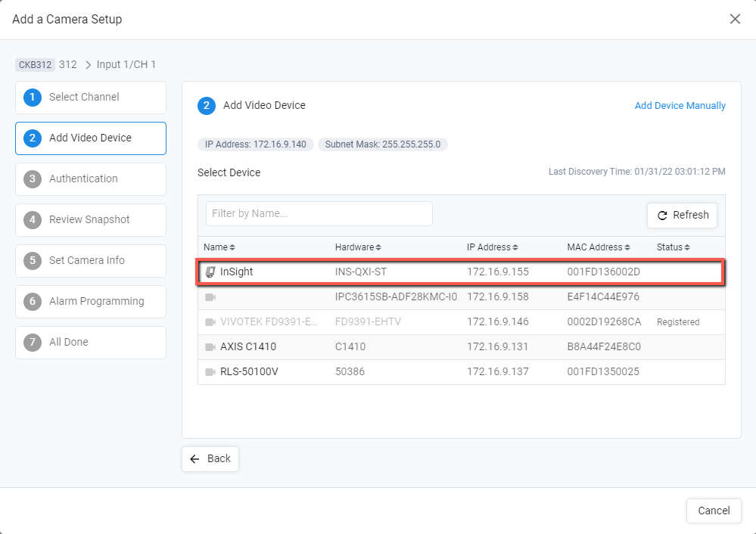Screen dimensions: 756x534
Task: Click the CKB312 breadcrumb tag
Action: [35, 65]
